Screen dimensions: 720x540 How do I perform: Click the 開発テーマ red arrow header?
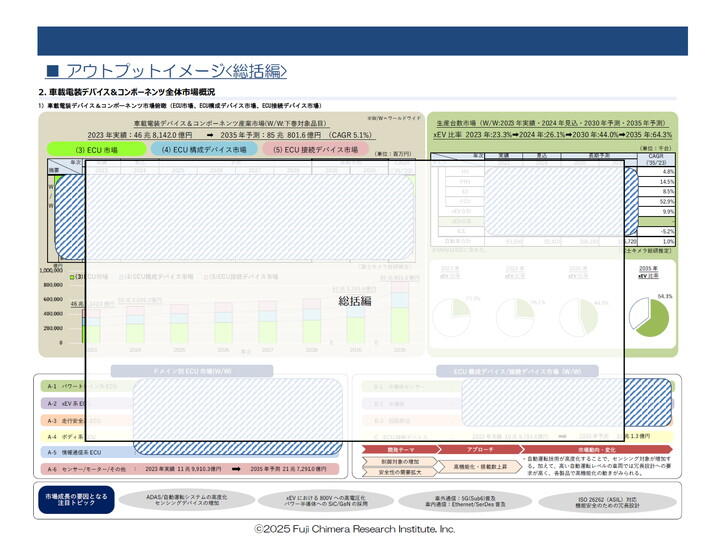click(x=399, y=450)
